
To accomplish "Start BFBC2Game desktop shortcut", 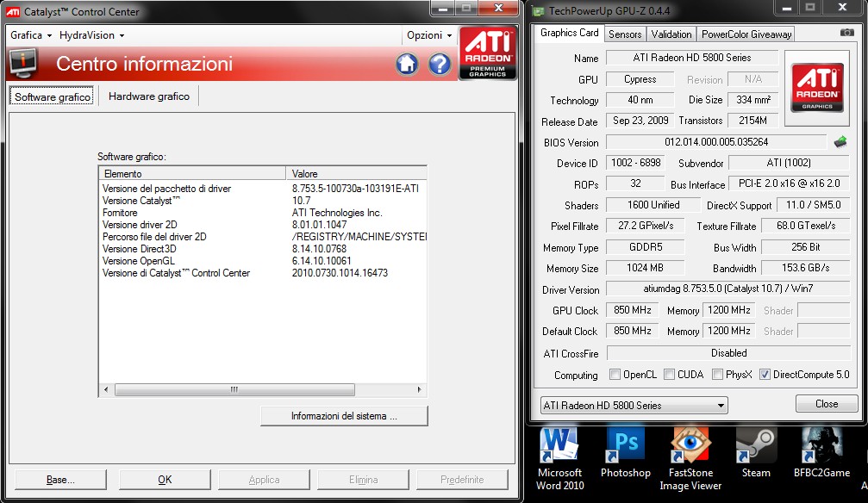I will pyautogui.click(x=822, y=453).
